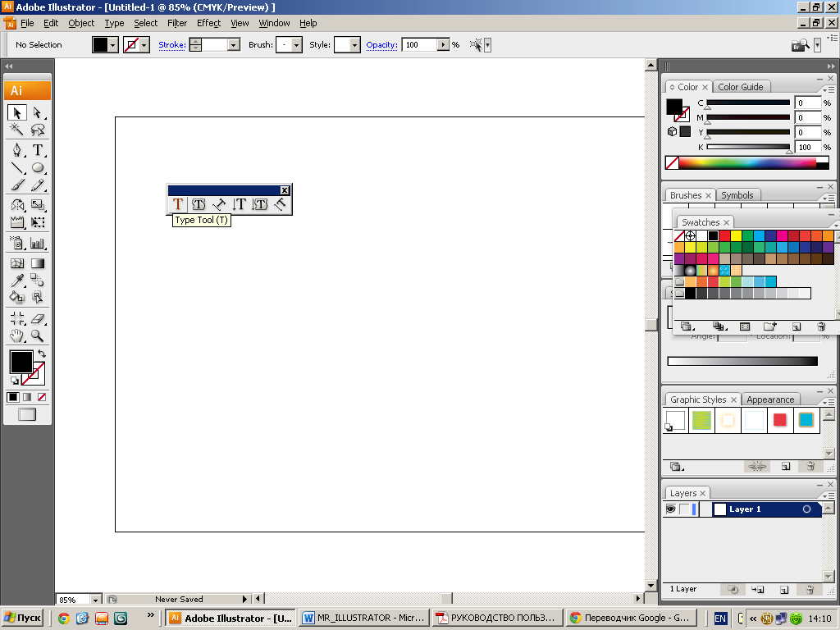
Task: Close the floating Type tools panel
Action: 285,190
